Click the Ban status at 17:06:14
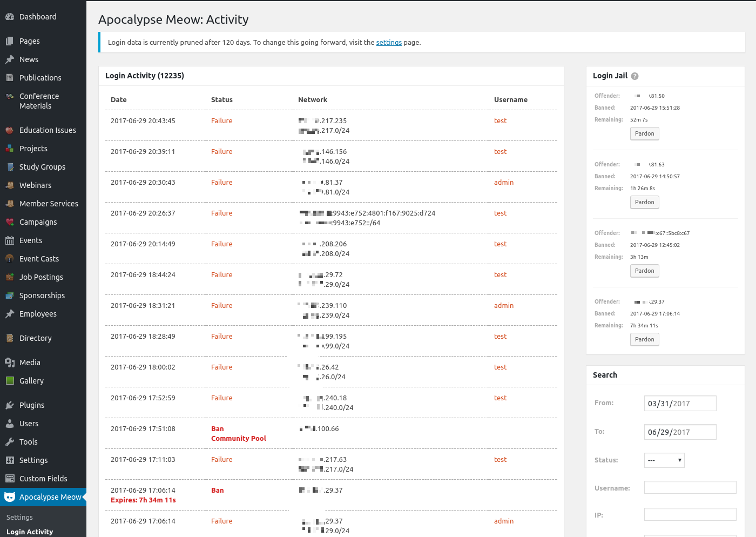The height and width of the screenshot is (537, 756). point(218,491)
